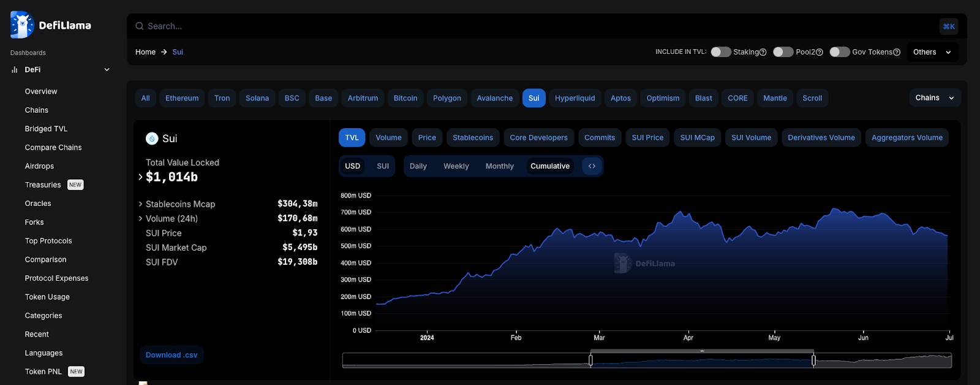The height and width of the screenshot is (385, 980).
Task: Focus the Search input field
Action: (539, 26)
